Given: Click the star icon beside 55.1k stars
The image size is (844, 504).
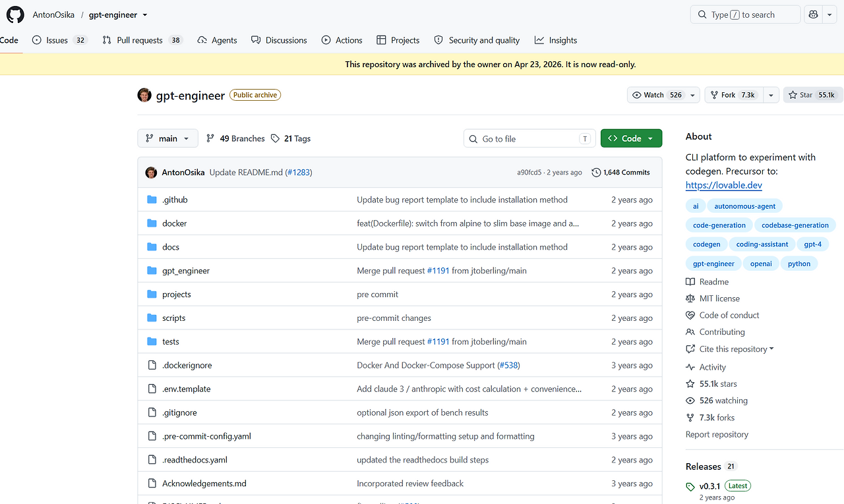Looking at the screenshot, I should click(690, 384).
